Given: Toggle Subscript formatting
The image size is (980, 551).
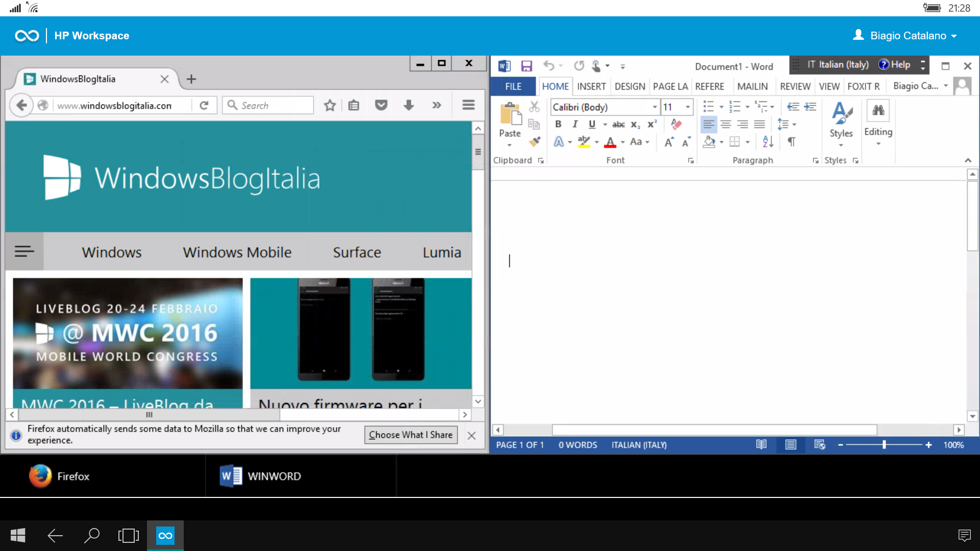Looking at the screenshot, I should [x=635, y=124].
